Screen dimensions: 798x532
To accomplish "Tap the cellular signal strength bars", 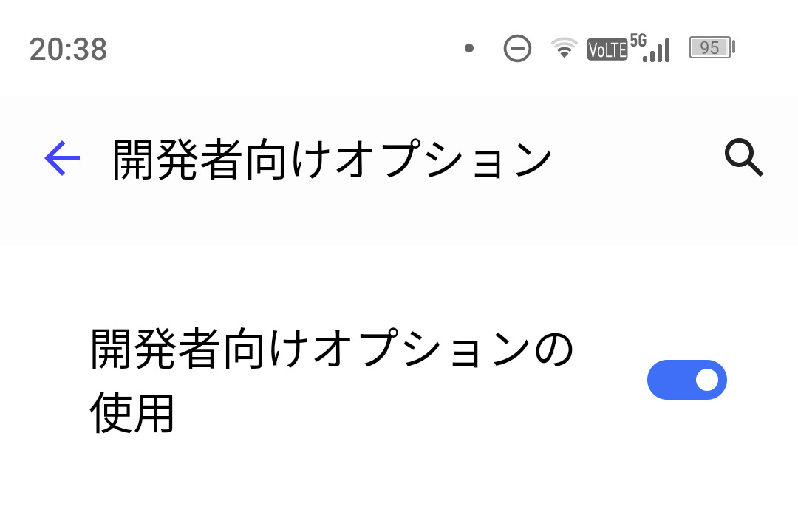I will click(x=657, y=52).
